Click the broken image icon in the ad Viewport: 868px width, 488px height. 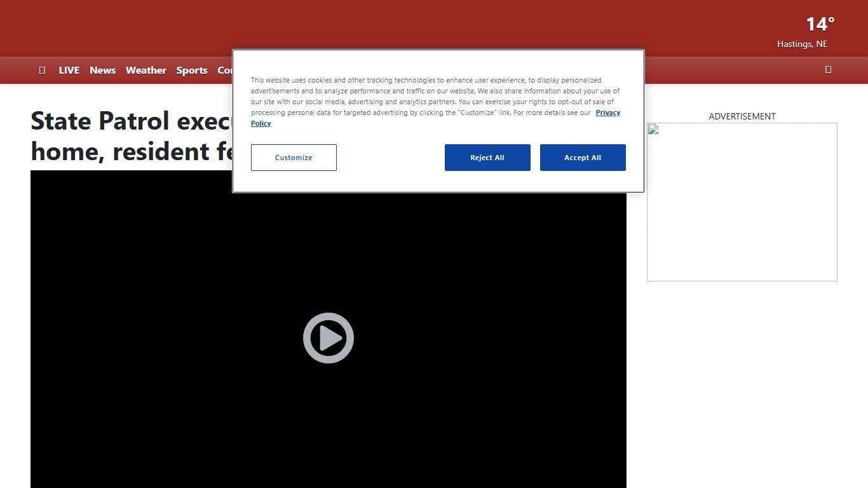click(653, 129)
